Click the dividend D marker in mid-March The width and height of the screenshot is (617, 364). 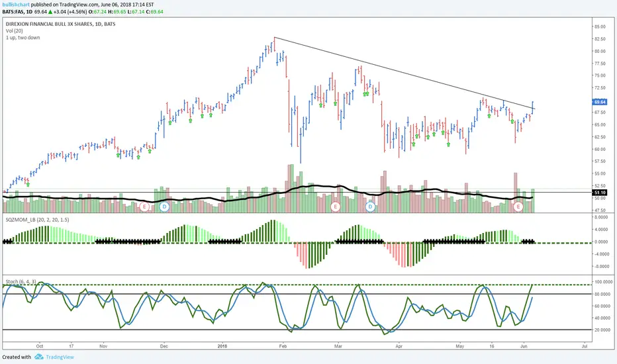click(x=370, y=206)
